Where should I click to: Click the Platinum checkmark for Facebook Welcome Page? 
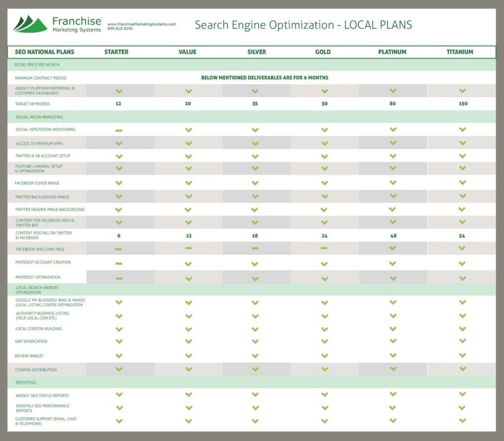393,248
